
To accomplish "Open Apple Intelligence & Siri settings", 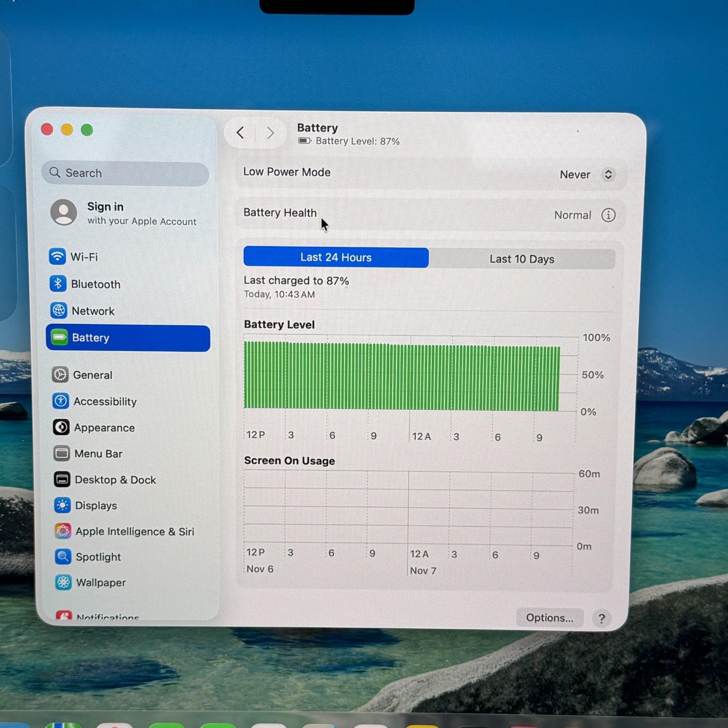I will [134, 531].
